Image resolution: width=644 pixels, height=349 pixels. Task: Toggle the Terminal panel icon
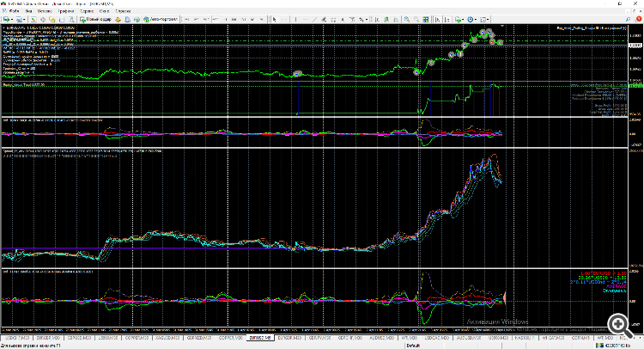(62, 19)
